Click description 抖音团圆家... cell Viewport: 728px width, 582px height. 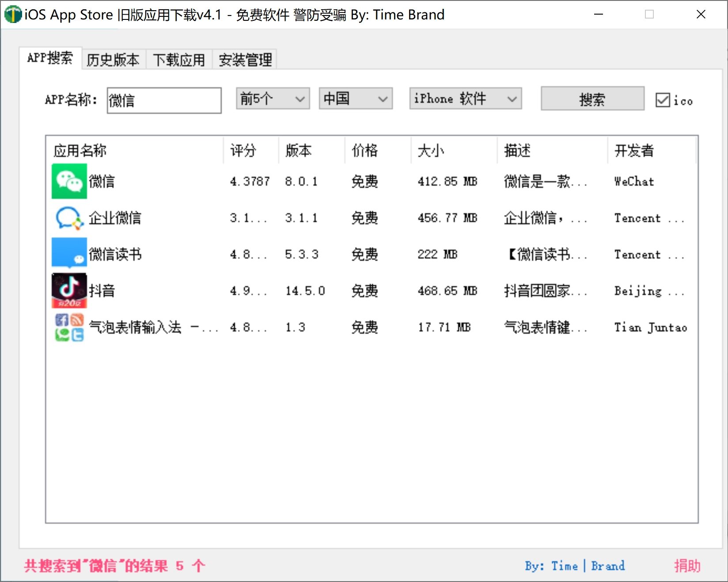[546, 291]
